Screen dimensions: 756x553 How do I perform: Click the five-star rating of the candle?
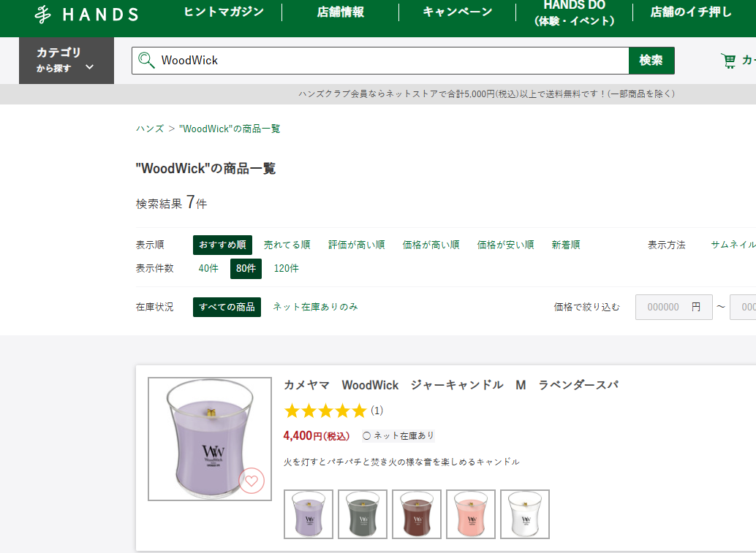(325, 411)
